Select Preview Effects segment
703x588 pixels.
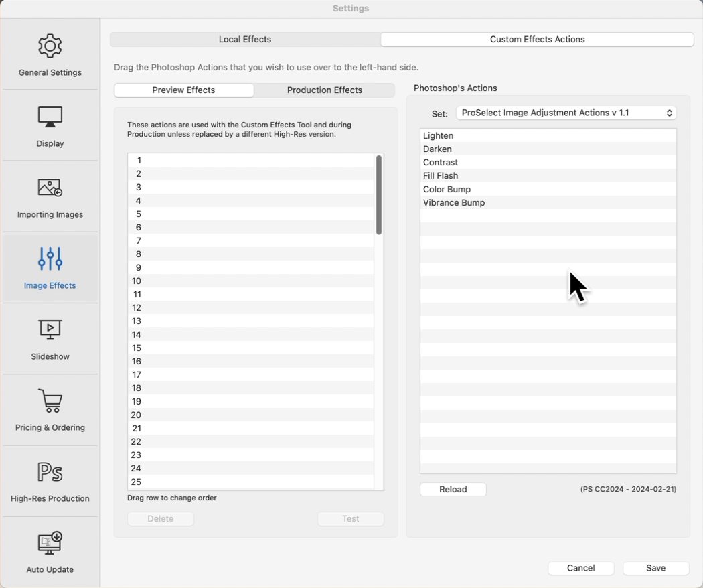pos(183,90)
